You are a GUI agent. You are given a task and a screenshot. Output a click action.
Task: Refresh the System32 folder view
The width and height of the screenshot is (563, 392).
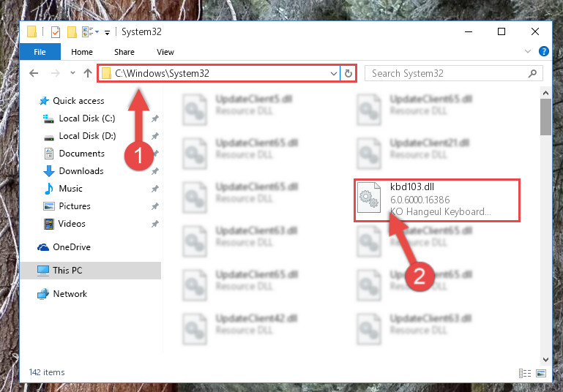(x=348, y=74)
